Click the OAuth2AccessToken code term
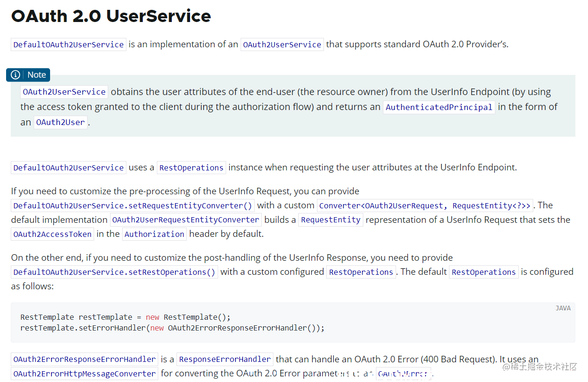This screenshot has height=382, width=588. click(x=52, y=234)
